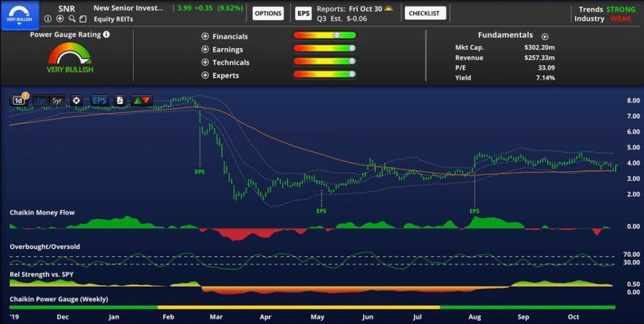Switch chart to the 5yr range
Screen dimensions: 644x324
(57, 101)
